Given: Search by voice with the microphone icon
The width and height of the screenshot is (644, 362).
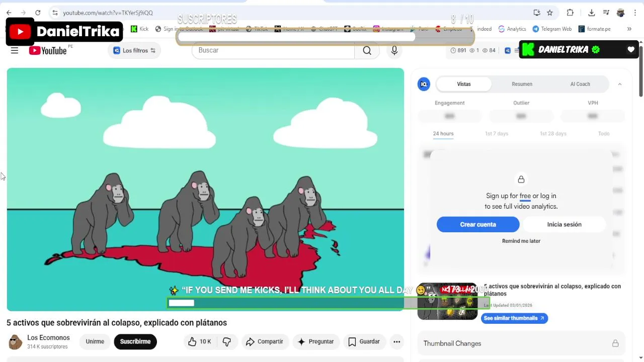Looking at the screenshot, I should [x=394, y=50].
